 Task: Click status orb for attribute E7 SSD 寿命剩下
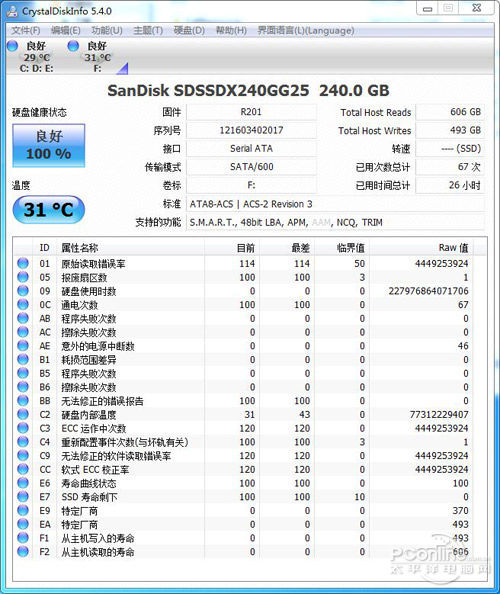click(23, 497)
